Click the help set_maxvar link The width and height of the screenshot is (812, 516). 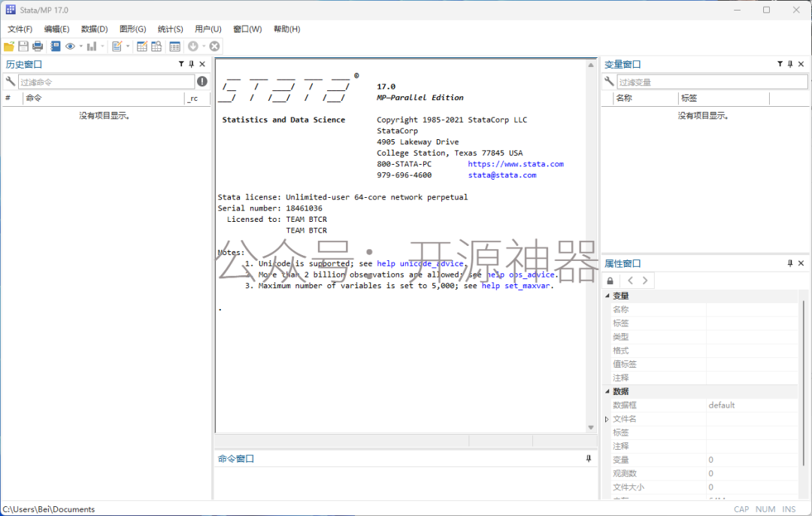515,286
